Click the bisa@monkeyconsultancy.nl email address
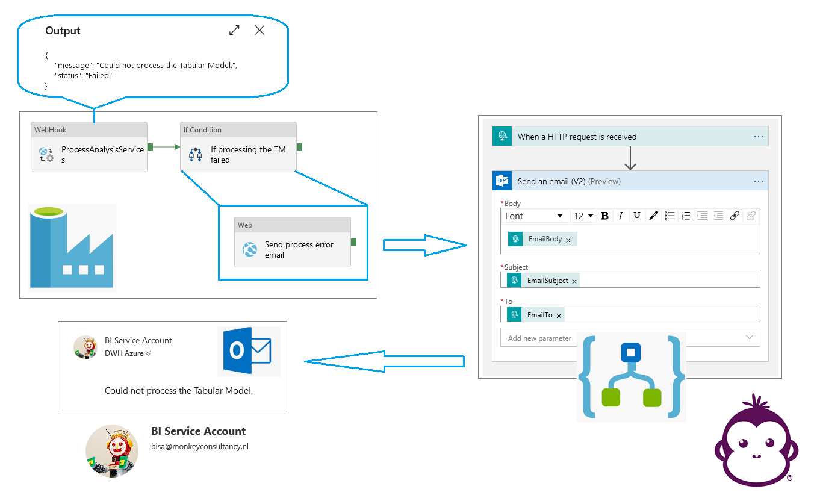This screenshot has height=504, width=814. 200,447
